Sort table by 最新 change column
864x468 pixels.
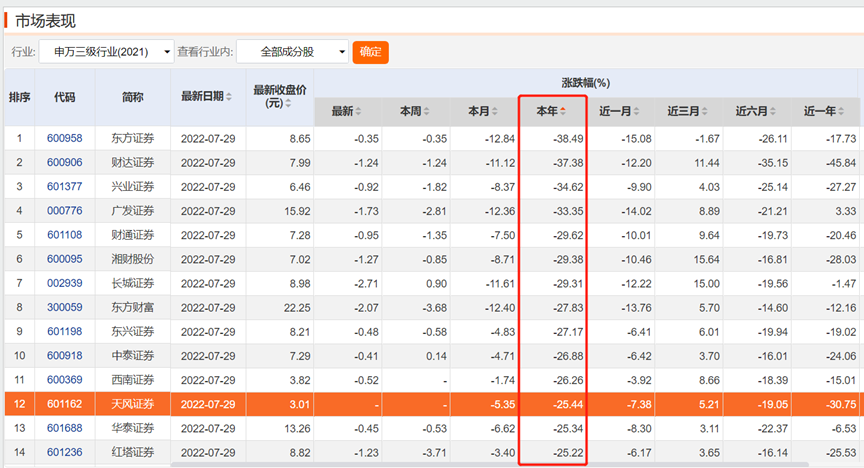click(359, 111)
